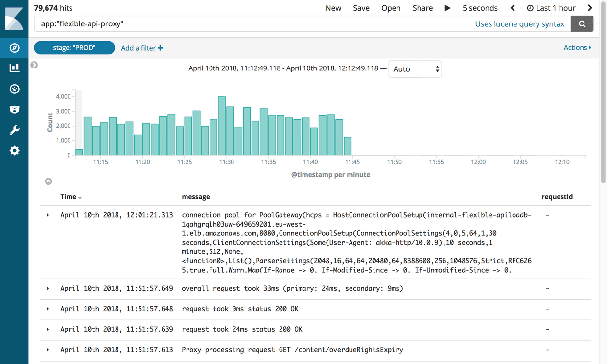Open Dev Tools via the wrench icon
The image size is (607, 364).
pos(14,130)
